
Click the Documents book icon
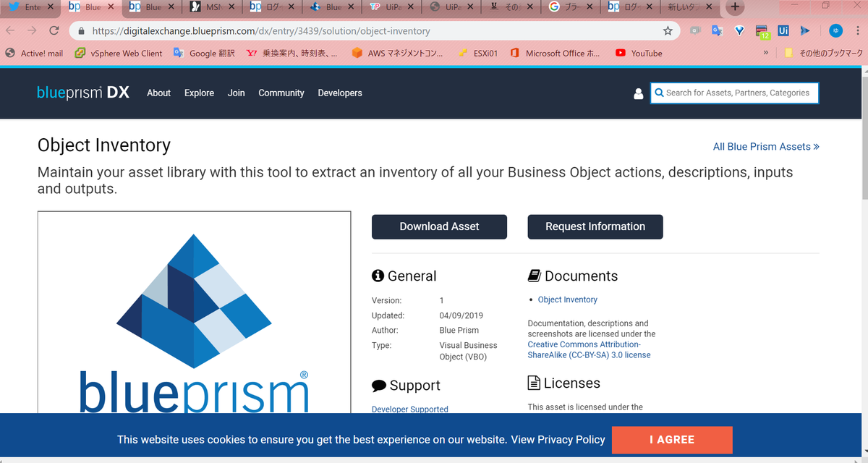tap(535, 276)
